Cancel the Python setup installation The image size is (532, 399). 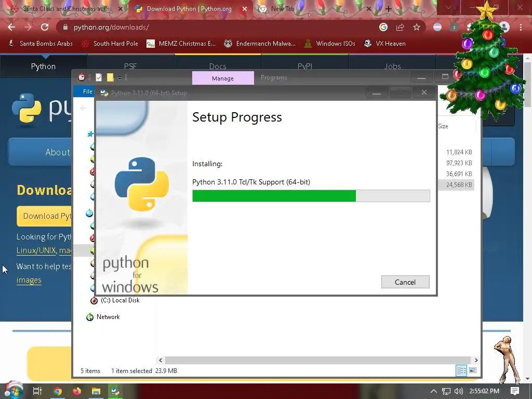(405, 282)
